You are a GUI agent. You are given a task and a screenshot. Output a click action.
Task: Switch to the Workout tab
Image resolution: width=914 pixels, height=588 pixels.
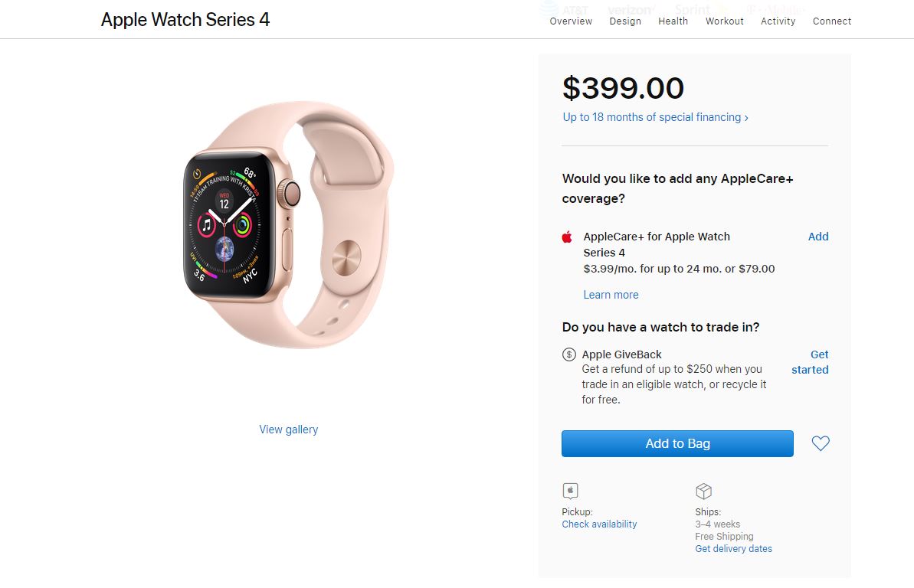pyautogui.click(x=725, y=21)
